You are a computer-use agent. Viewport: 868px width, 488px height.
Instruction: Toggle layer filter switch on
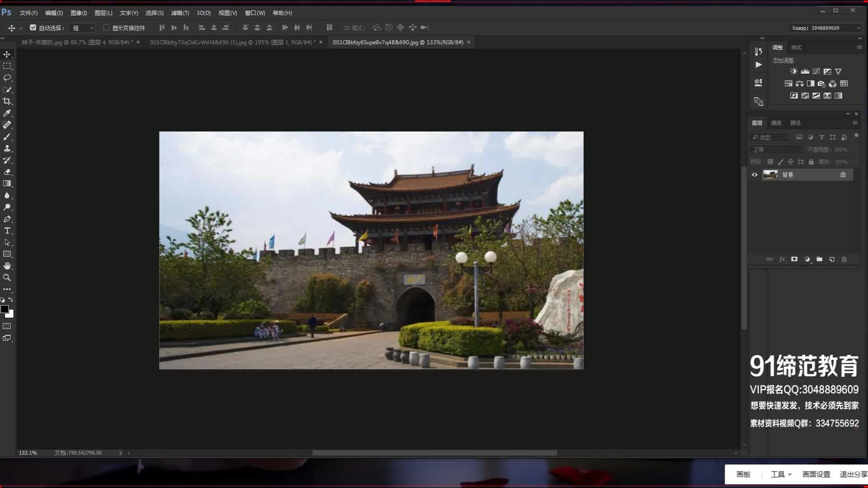point(856,136)
